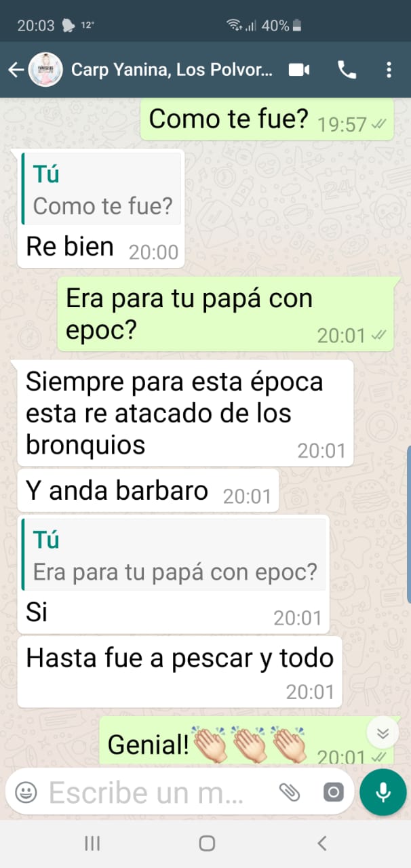This screenshot has width=411, height=868.
Task: Open the emoji picker in the message bar
Action: [x=26, y=792]
